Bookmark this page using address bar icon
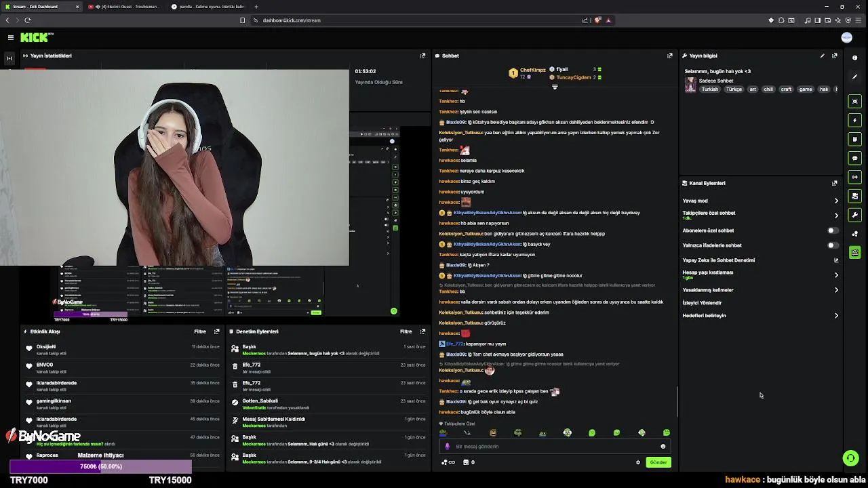This screenshot has height=488, width=868. (x=242, y=20)
